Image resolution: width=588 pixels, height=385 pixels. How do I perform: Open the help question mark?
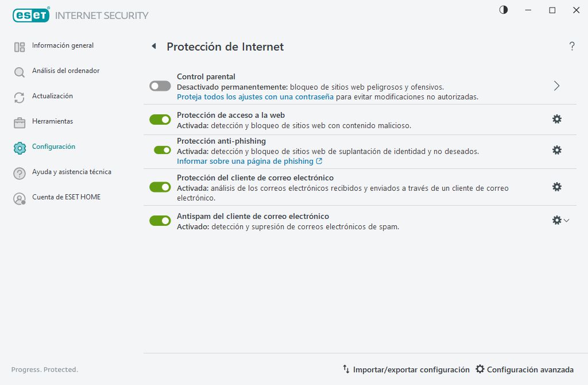572,47
